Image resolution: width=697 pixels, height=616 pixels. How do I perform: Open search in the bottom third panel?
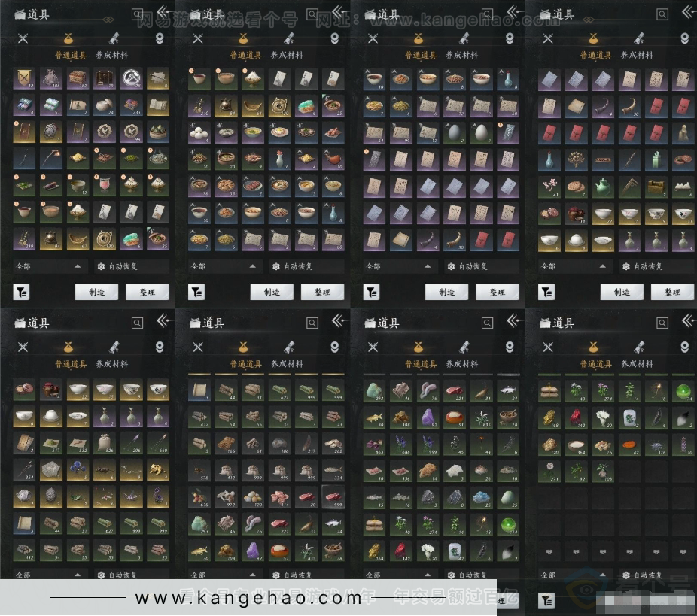coord(488,323)
